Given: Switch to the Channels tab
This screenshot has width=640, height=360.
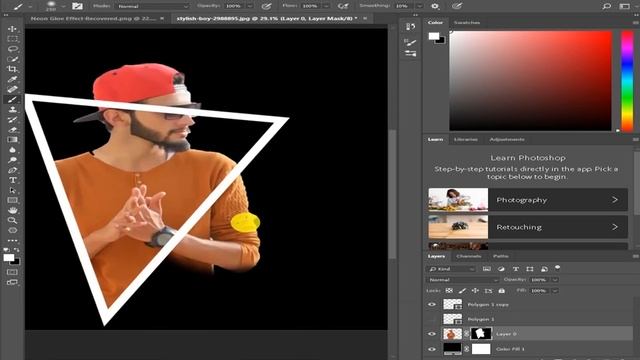Looking at the screenshot, I should [x=469, y=256].
